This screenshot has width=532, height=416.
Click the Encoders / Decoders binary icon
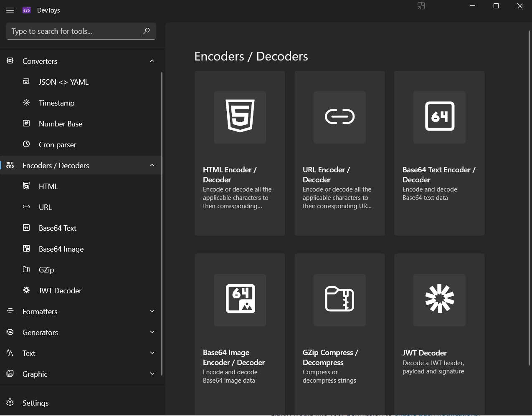[x=10, y=165]
